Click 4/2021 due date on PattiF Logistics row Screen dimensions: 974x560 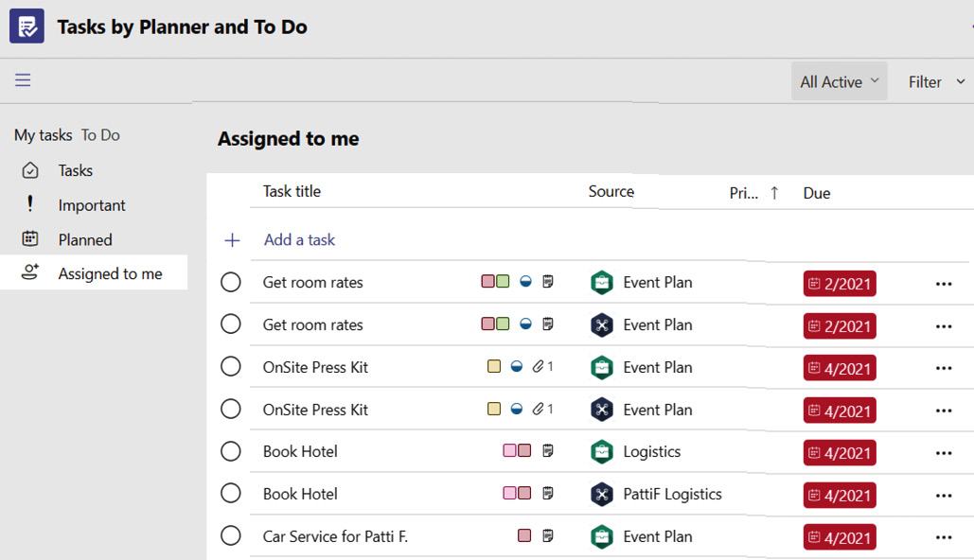(840, 496)
